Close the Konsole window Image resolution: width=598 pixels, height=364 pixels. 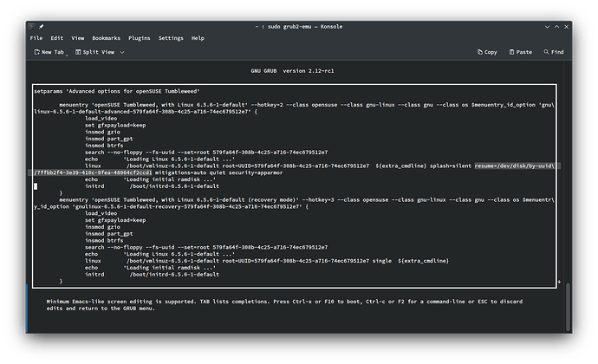tap(566, 27)
